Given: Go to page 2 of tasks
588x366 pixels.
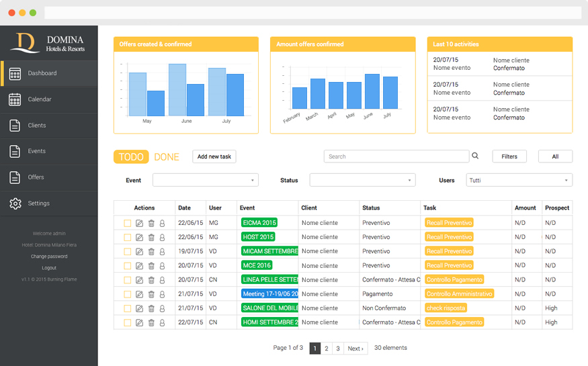Looking at the screenshot, I should (x=327, y=349).
